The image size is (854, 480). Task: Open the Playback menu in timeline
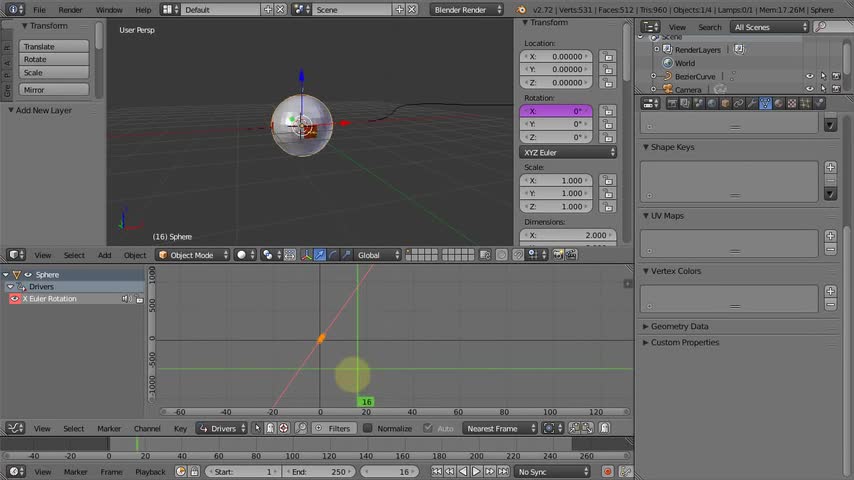point(150,472)
